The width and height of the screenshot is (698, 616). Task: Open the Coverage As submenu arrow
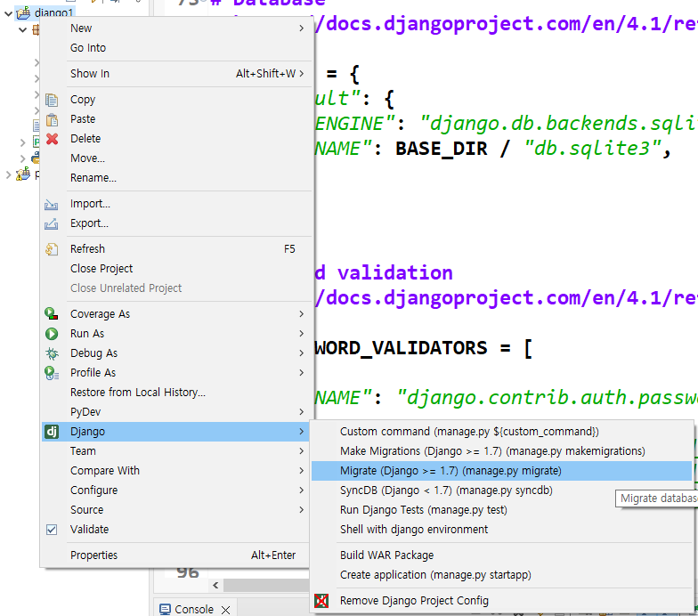301,313
